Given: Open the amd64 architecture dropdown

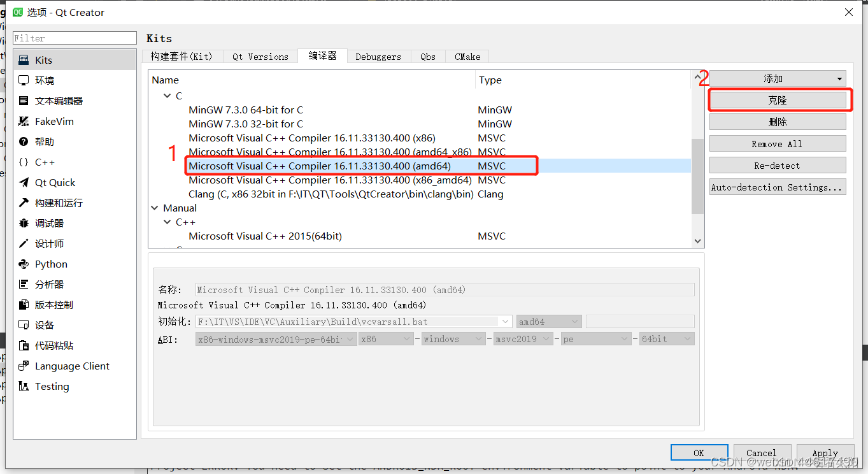Looking at the screenshot, I should click(x=549, y=322).
